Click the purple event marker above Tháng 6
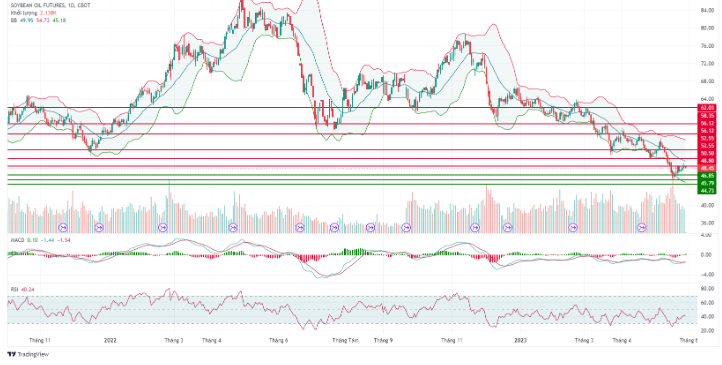 [x=300, y=227]
